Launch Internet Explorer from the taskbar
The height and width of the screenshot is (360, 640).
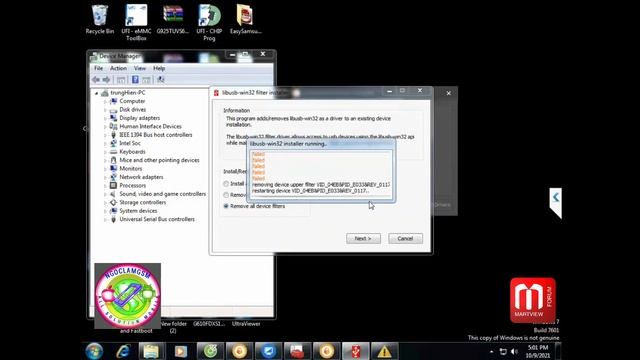click(123, 351)
